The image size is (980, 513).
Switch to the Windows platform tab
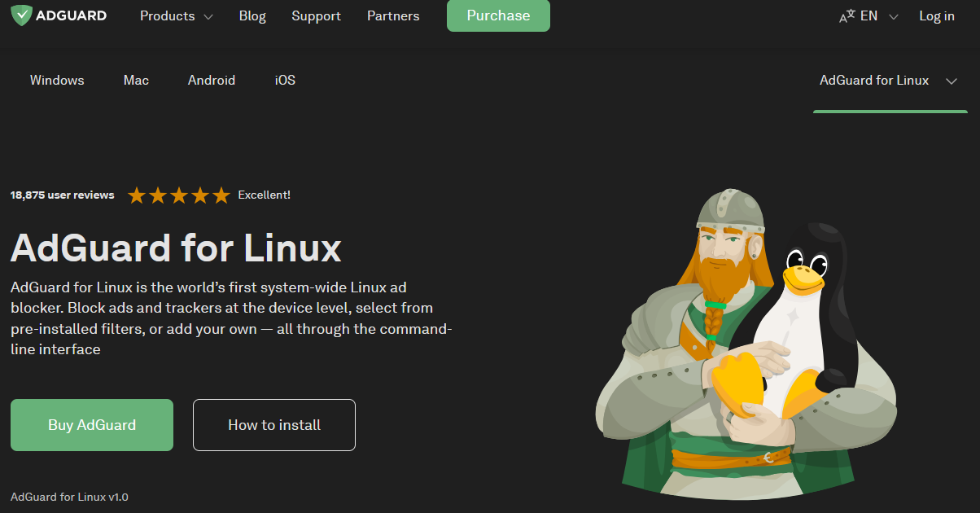pos(57,80)
